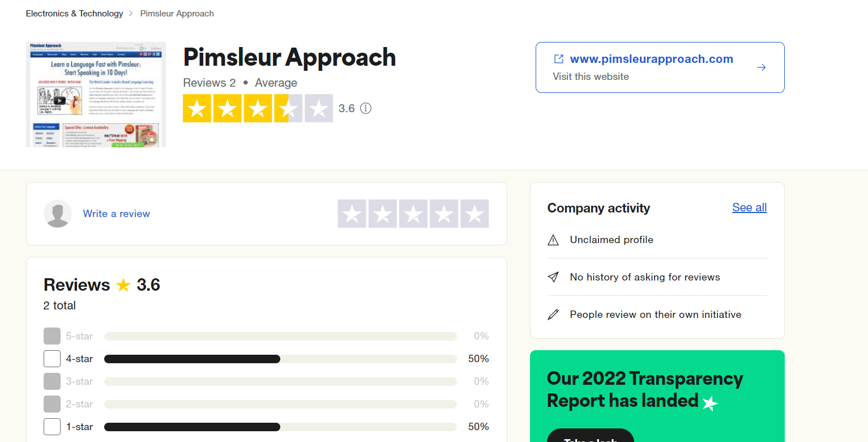This screenshot has width=868, height=442.
Task: Open the Write a review link
Action: coord(116,214)
